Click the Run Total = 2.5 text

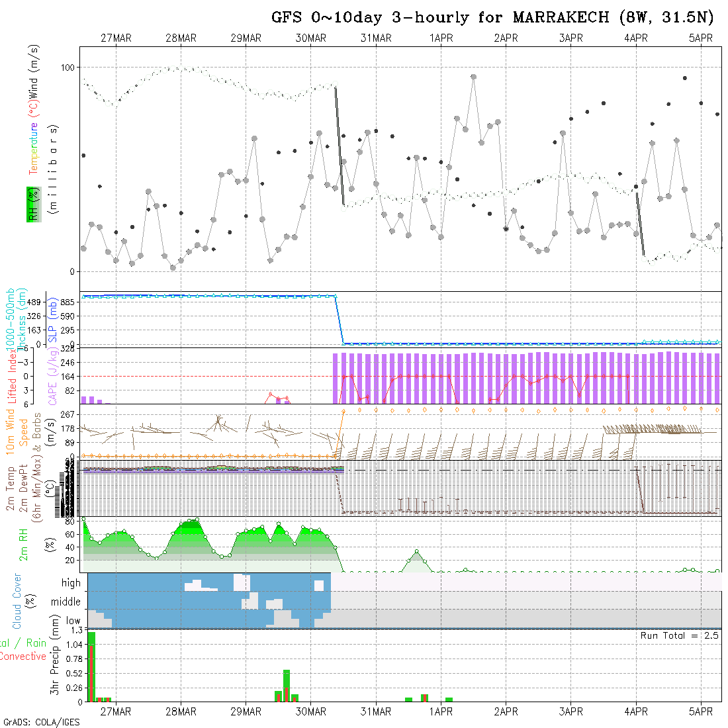(x=680, y=635)
